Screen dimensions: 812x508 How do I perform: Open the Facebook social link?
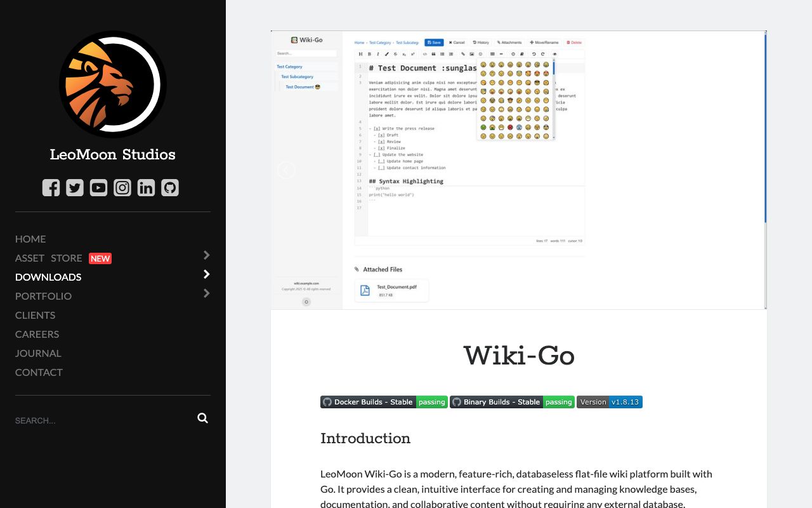pyautogui.click(x=51, y=187)
